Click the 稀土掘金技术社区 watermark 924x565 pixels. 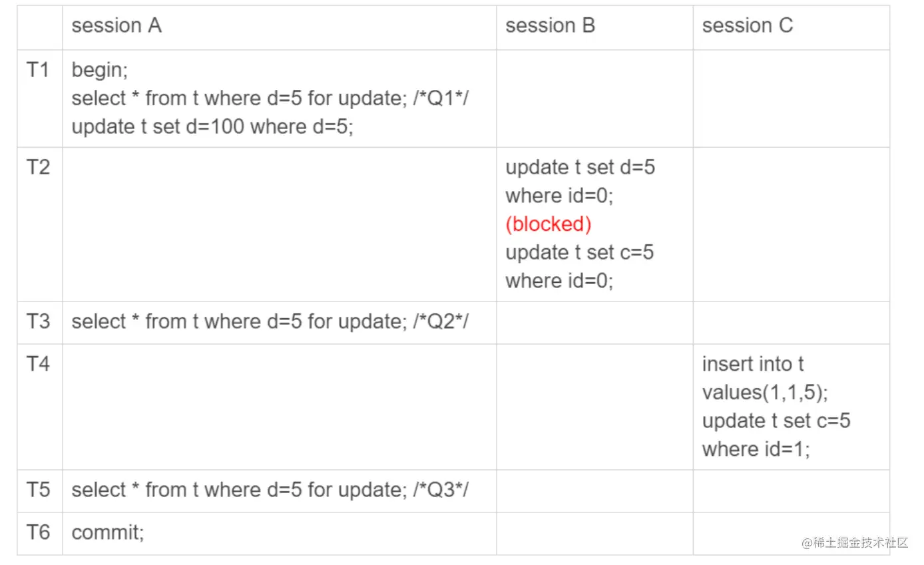pyautogui.click(x=855, y=542)
